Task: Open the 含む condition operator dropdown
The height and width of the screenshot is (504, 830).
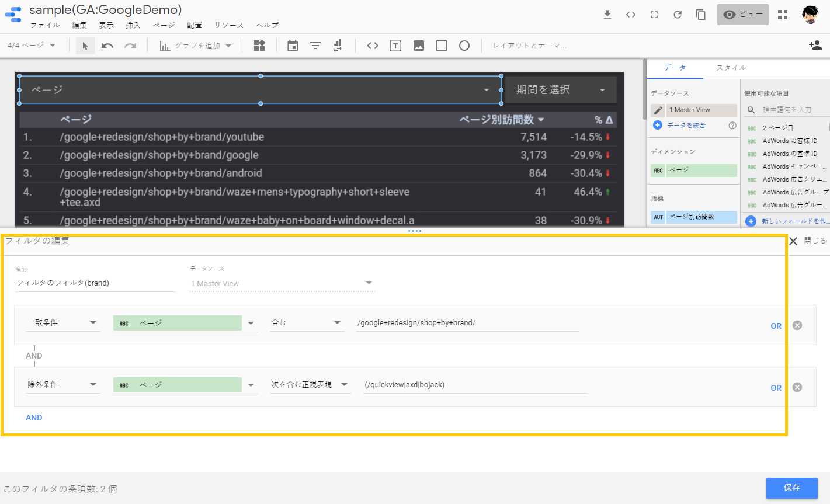Action: [307, 322]
